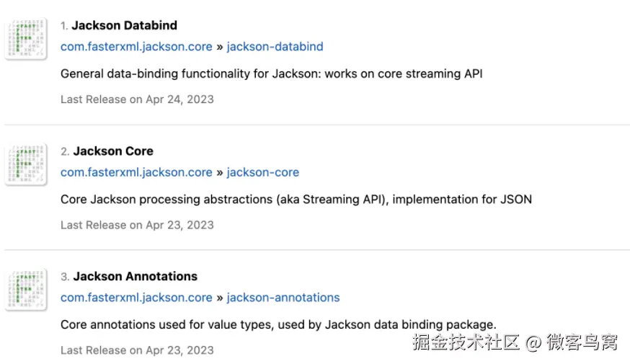
Task: Open com.fasterxml.jackson.core group link under Jackson Core
Action: tap(136, 172)
